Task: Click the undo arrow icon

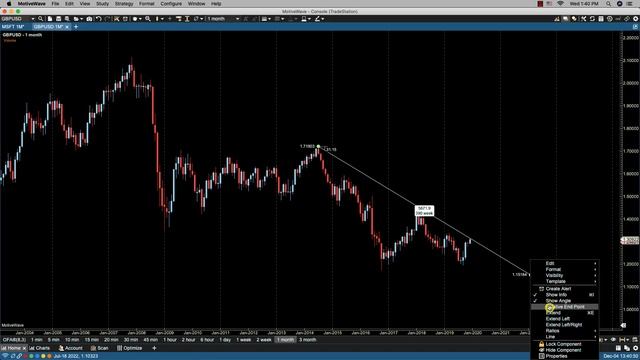Action: tap(98, 19)
